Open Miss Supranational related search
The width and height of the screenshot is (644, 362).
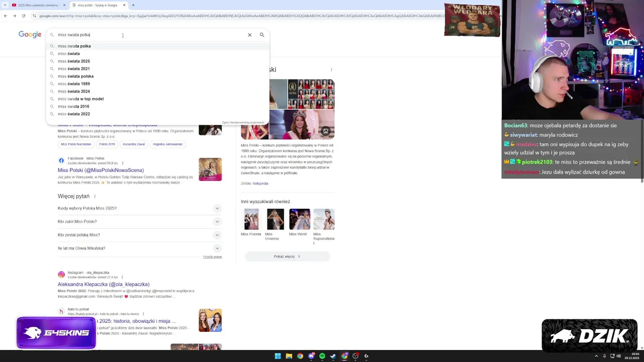[x=324, y=226]
